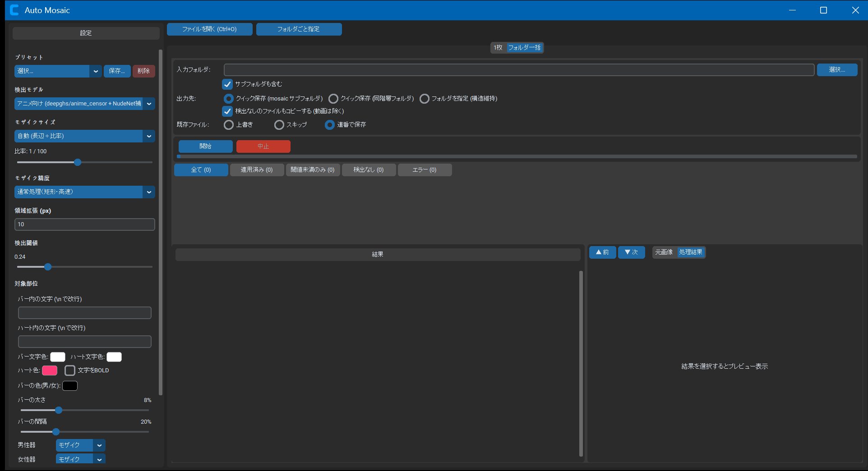868x471 pixels.
Task: Open the 女性器 モザイク dropdown
Action: point(80,459)
